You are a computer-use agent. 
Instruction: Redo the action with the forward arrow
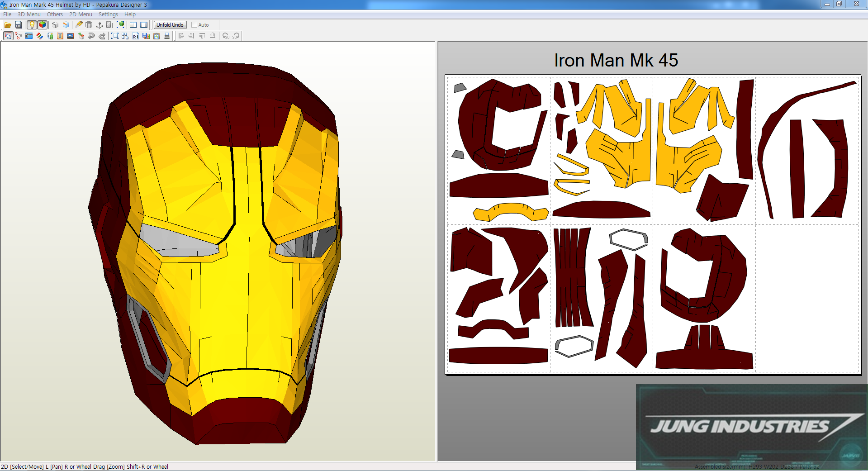(102, 36)
